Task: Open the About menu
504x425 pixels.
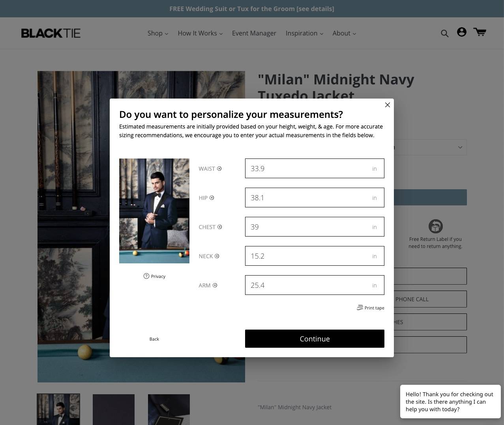Action: click(x=344, y=34)
